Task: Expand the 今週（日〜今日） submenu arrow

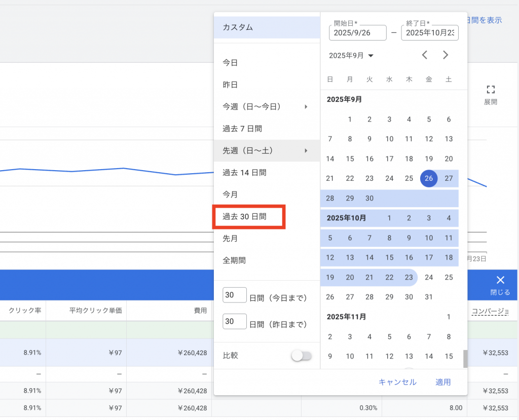Action: point(306,107)
